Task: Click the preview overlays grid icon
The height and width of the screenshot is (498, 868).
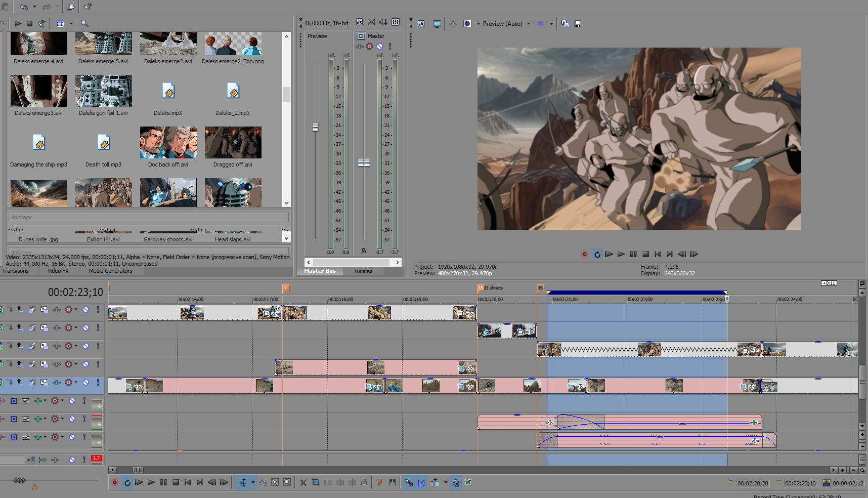Action: tap(541, 24)
